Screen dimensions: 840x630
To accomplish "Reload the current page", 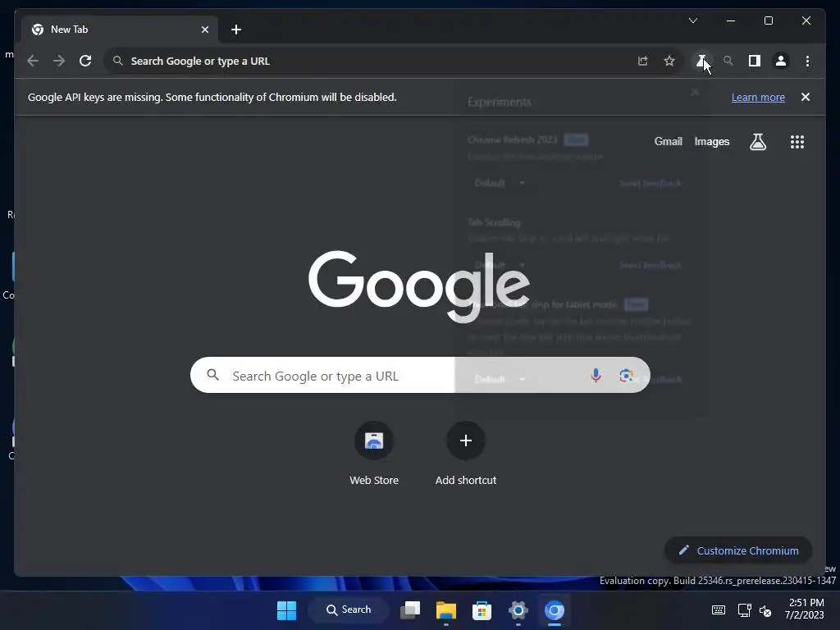I will (x=85, y=61).
